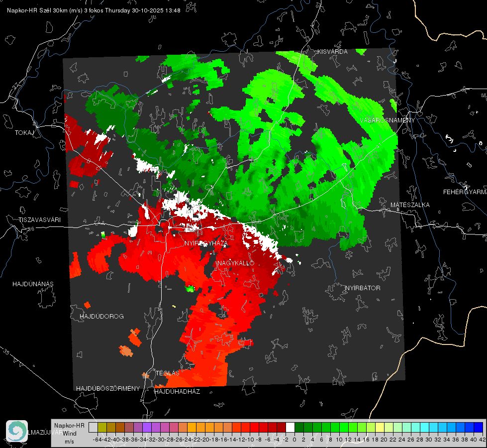Click the 20 value on the legend scale
Image resolution: width=487 pixels, height=448 pixels.
tap(384, 440)
